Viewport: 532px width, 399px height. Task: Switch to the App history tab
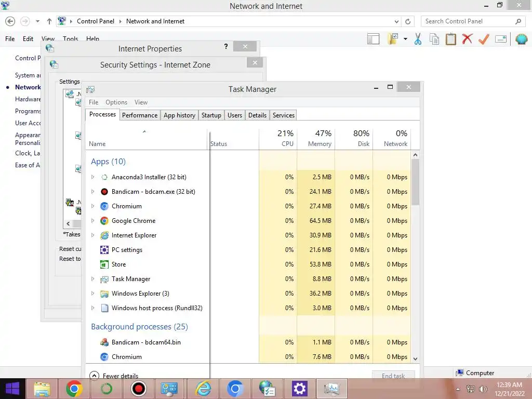pyautogui.click(x=179, y=115)
